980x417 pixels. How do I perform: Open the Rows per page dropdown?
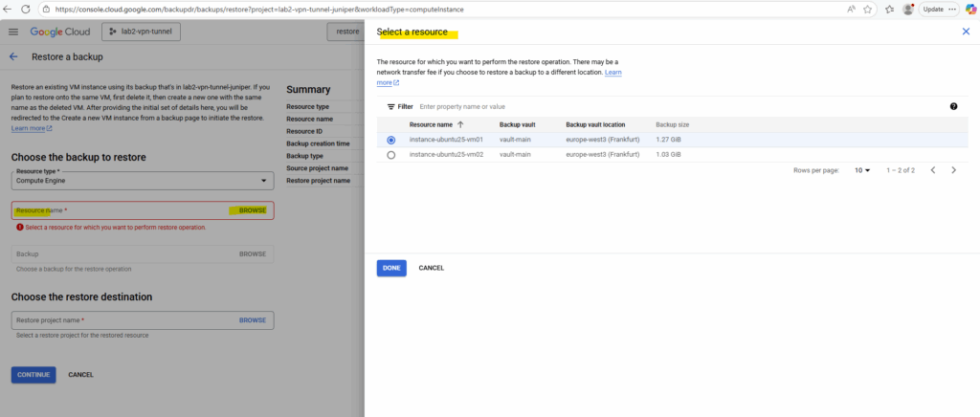click(862, 170)
